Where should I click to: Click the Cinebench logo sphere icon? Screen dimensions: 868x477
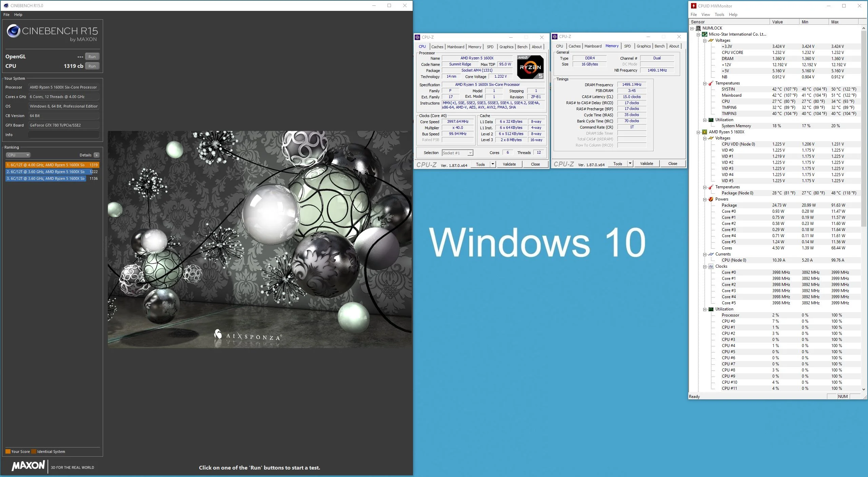14,31
